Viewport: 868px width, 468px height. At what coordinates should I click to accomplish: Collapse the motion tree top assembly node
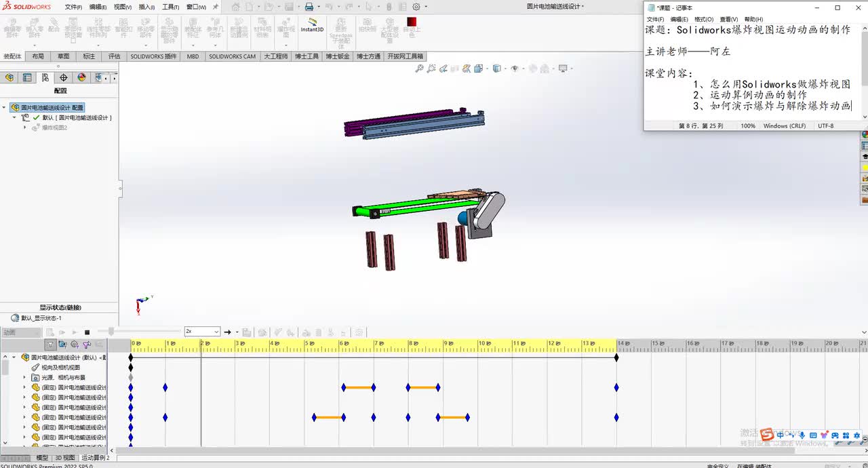coord(14,357)
